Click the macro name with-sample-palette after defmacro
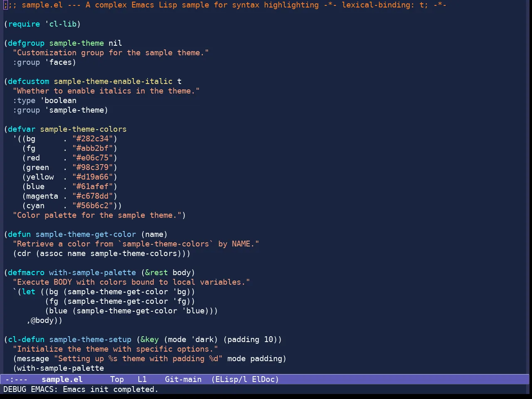The image size is (532, 399). (92, 273)
